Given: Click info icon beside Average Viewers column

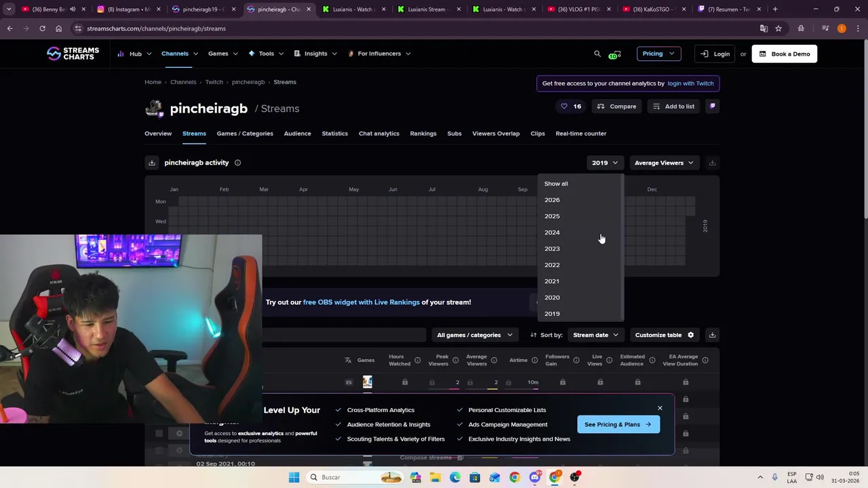Looking at the screenshot, I should tap(494, 361).
